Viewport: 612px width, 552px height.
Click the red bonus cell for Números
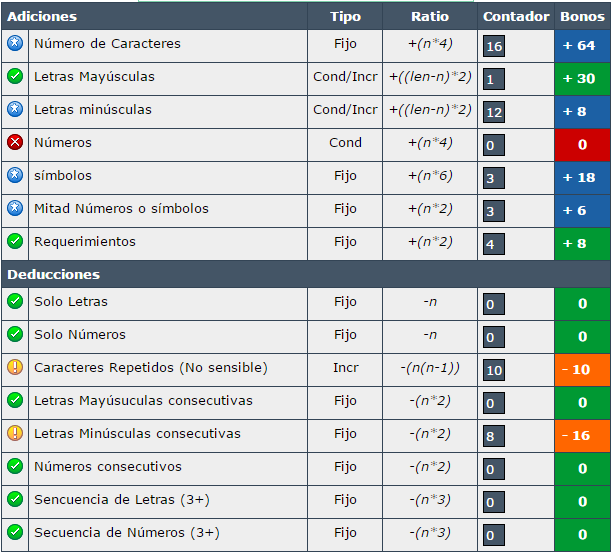point(582,145)
